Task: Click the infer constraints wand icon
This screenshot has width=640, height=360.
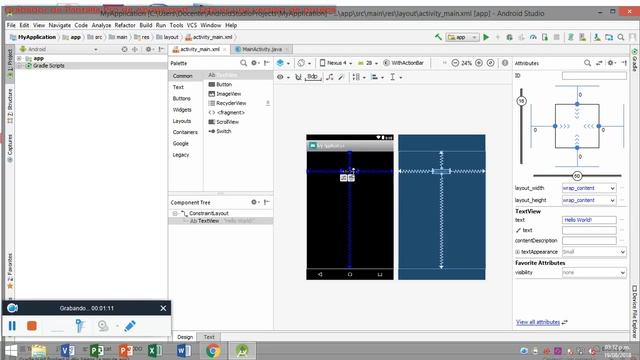Action: click(x=341, y=77)
